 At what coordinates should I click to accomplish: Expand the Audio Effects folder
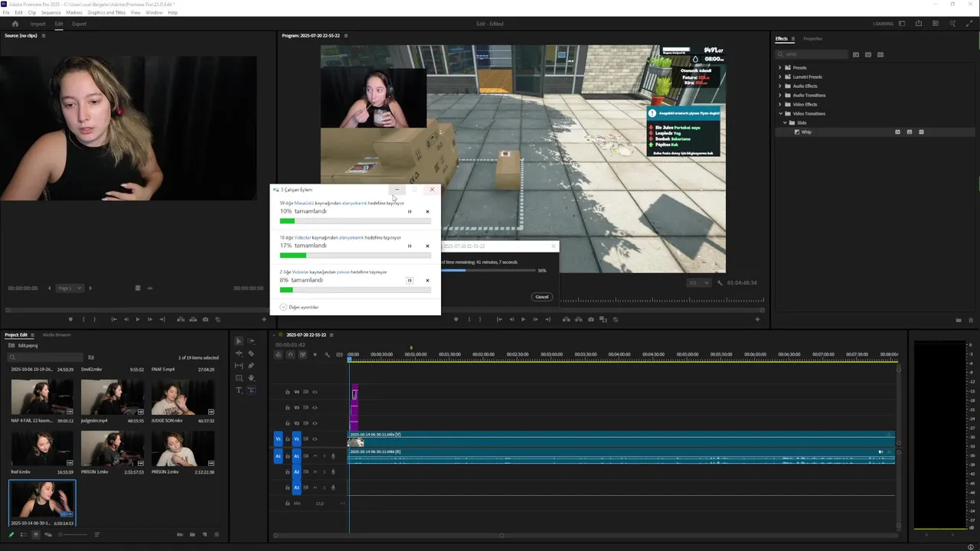point(780,86)
